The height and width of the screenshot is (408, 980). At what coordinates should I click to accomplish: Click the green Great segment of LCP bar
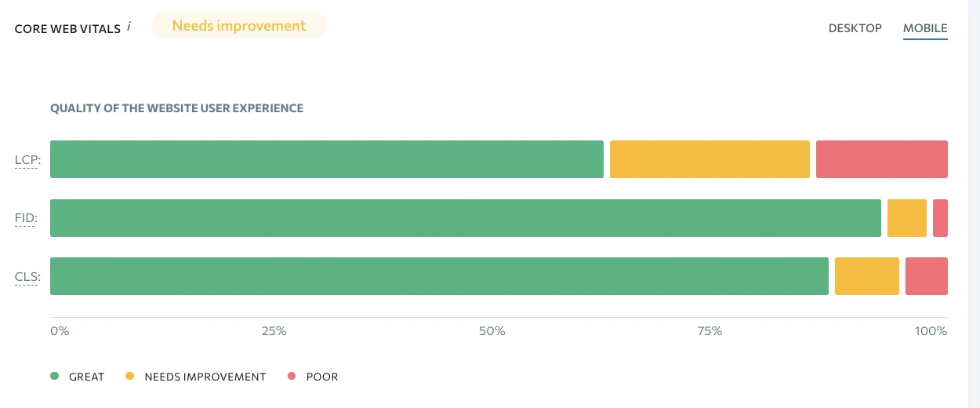coord(326,159)
